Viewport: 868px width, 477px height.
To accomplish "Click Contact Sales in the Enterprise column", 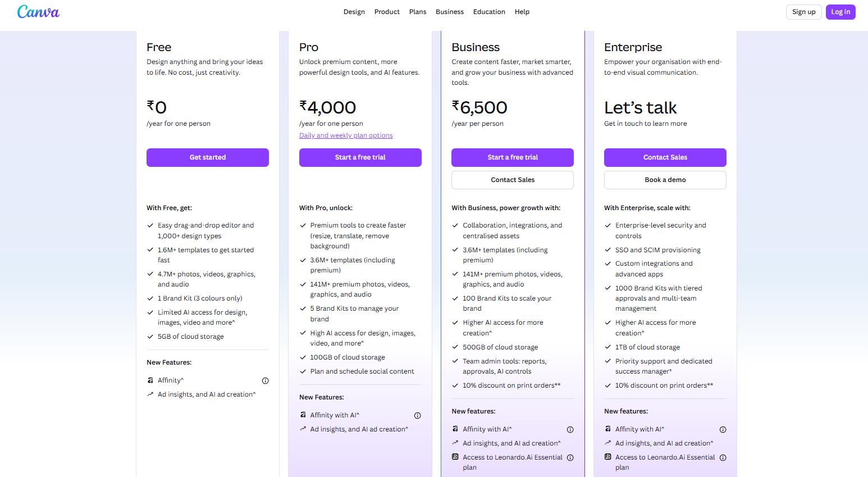I will click(665, 157).
